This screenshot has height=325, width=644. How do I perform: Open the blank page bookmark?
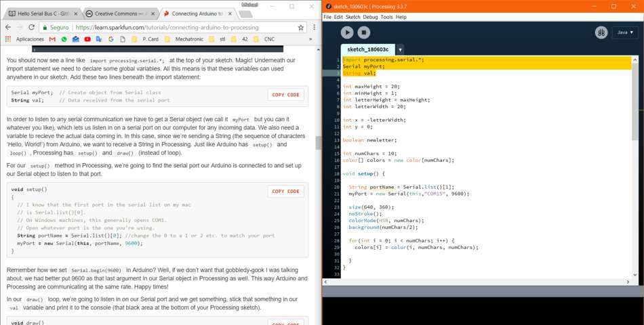[123, 39]
